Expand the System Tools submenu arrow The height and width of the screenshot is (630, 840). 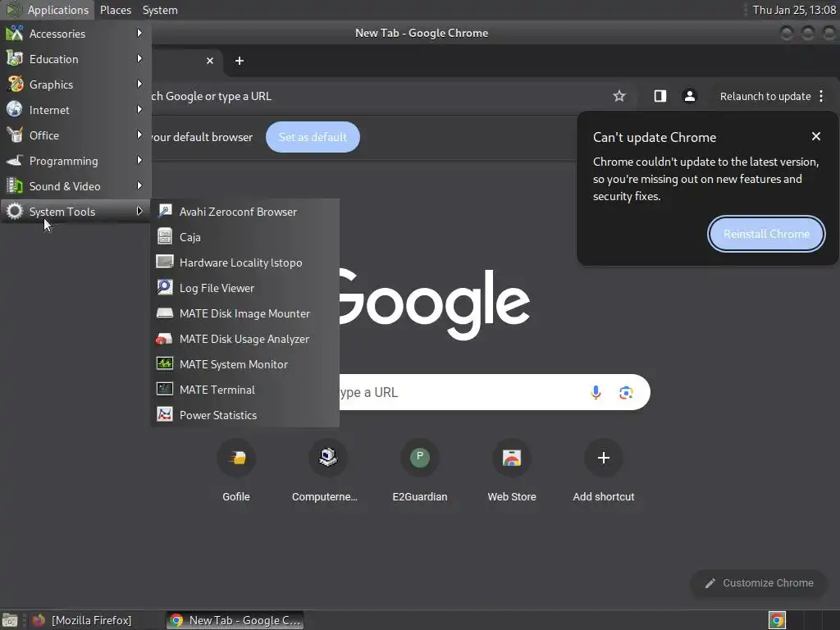(x=139, y=211)
